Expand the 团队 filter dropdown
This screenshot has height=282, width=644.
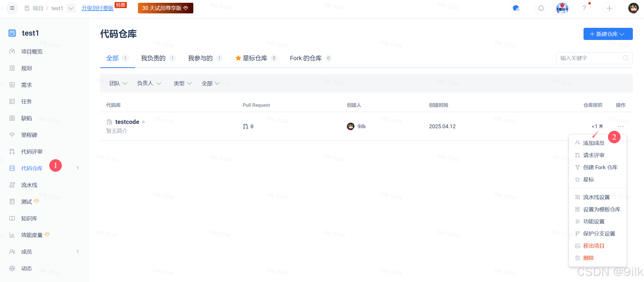(x=118, y=83)
